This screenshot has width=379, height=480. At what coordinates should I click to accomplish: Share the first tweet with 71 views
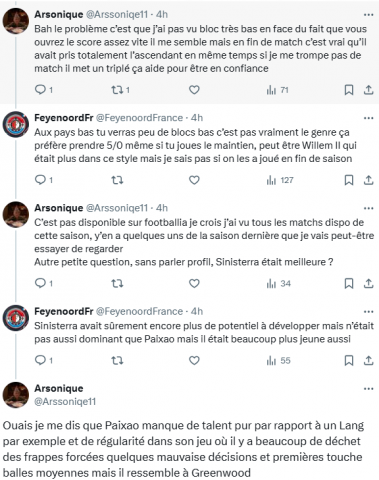(368, 90)
